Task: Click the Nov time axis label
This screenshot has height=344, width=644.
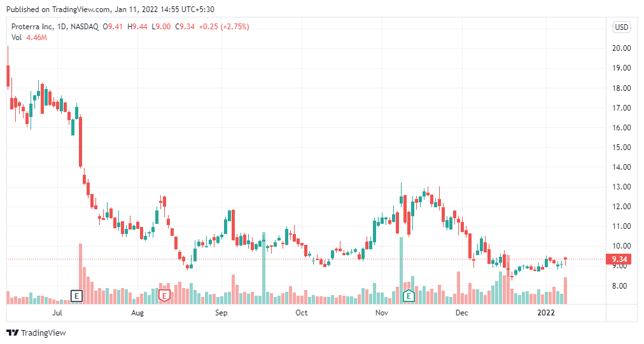Action: (382, 313)
